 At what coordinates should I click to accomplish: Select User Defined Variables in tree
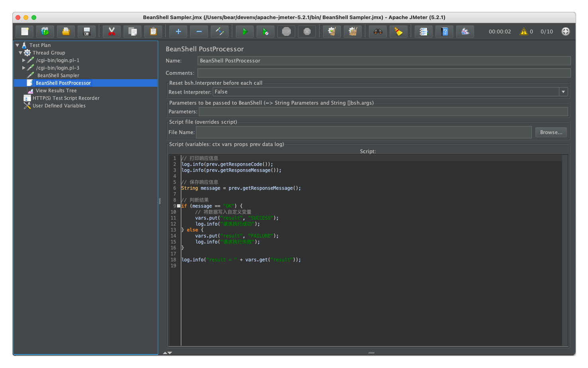point(59,106)
